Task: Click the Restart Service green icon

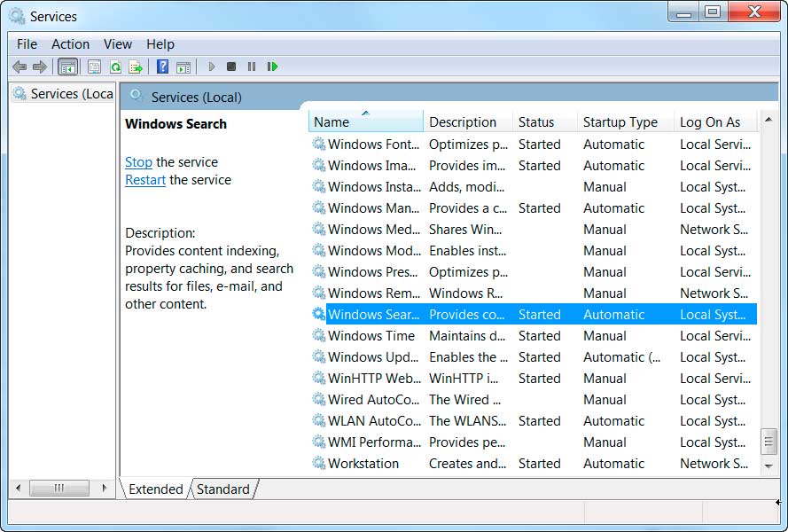Action: click(272, 66)
